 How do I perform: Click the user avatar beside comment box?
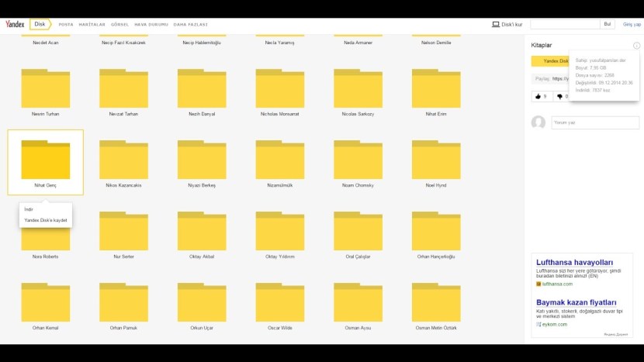pyautogui.click(x=538, y=122)
